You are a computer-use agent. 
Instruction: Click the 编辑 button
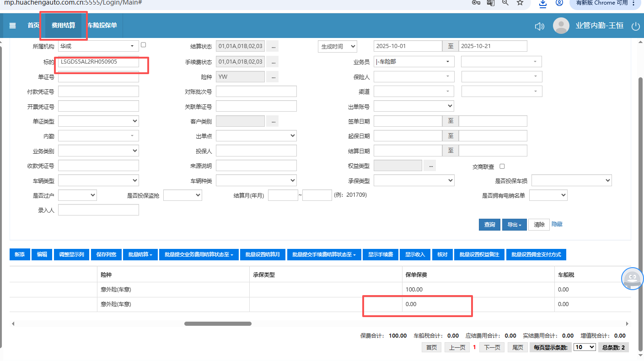42,254
